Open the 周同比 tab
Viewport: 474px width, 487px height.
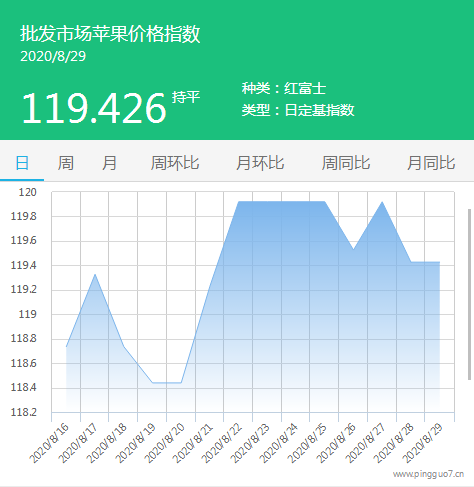coord(346,163)
